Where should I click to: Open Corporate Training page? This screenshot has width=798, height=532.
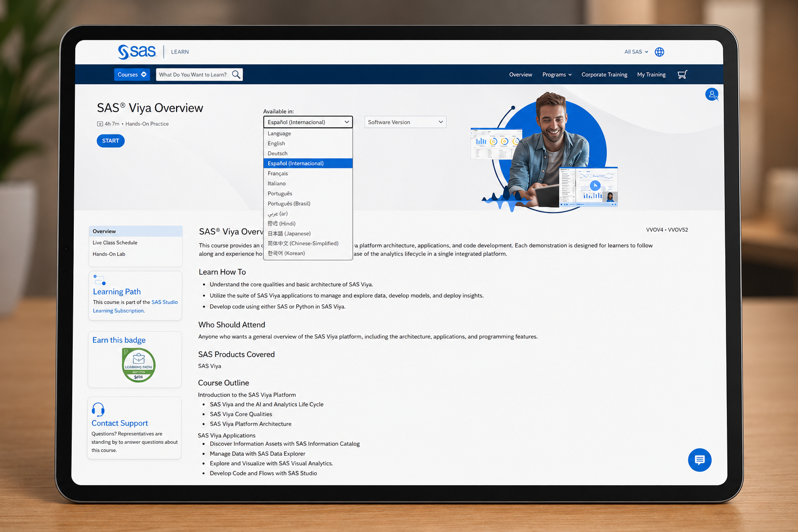[604, 75]
